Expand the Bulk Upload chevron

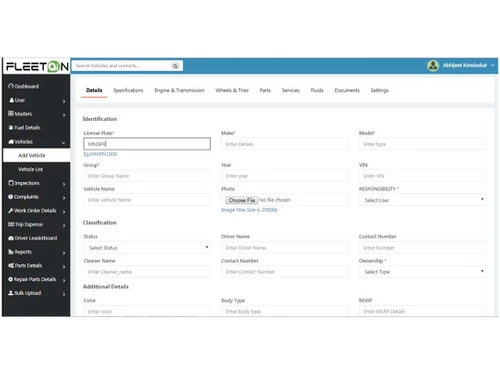coord(64,294)
